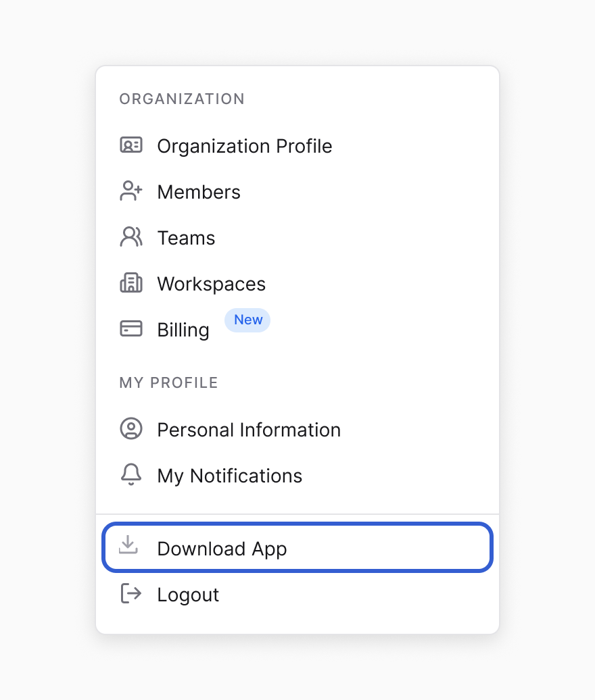Select My Notifications menu entry
Viewport: 595px width, 700px height.
point(297,476)
